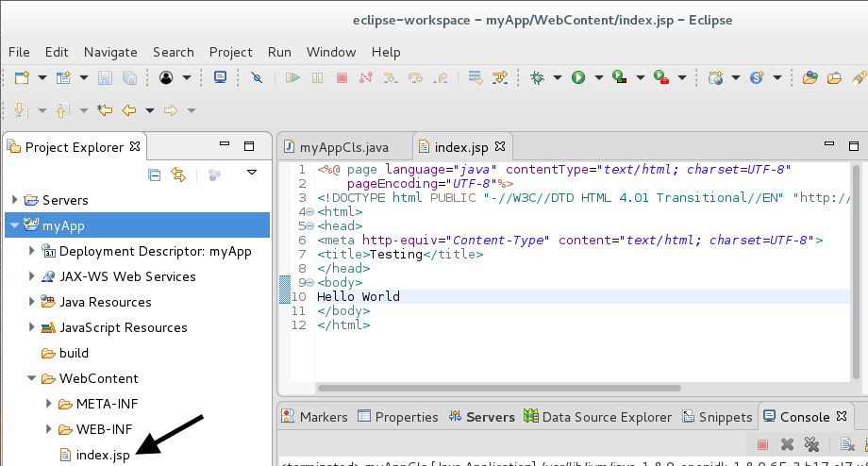This screenshot has width=868, height=466.
Task: Switch to the Markers tab
Action: [x=314, y=417]
